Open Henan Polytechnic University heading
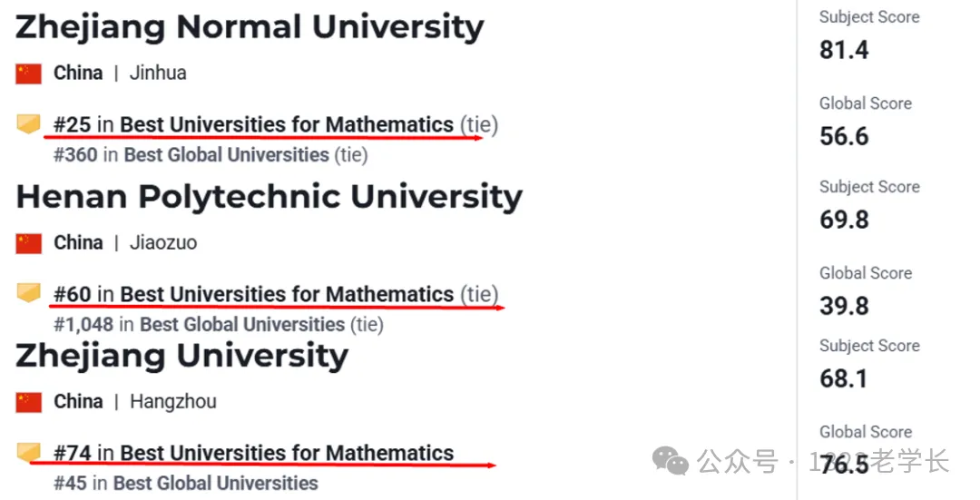 [269, 197]
